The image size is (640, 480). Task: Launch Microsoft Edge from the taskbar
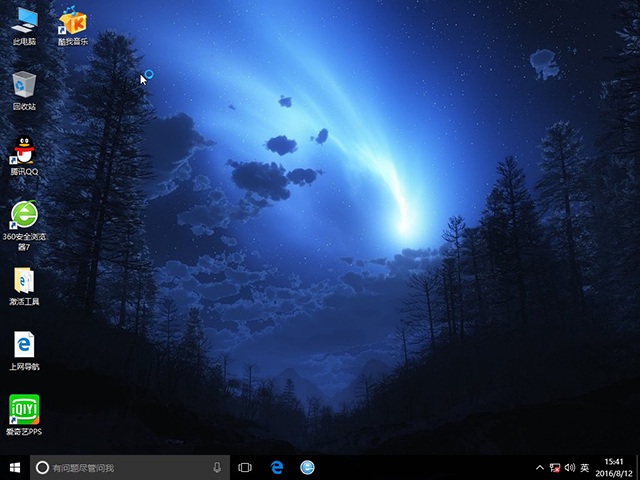277,467
